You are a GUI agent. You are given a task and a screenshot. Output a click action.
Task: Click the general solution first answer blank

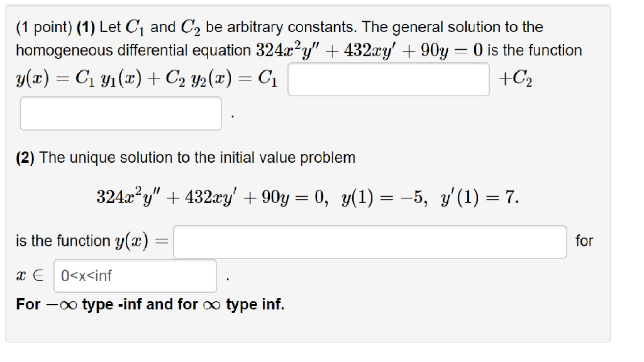pyautogui.click(x=388, y=78)
